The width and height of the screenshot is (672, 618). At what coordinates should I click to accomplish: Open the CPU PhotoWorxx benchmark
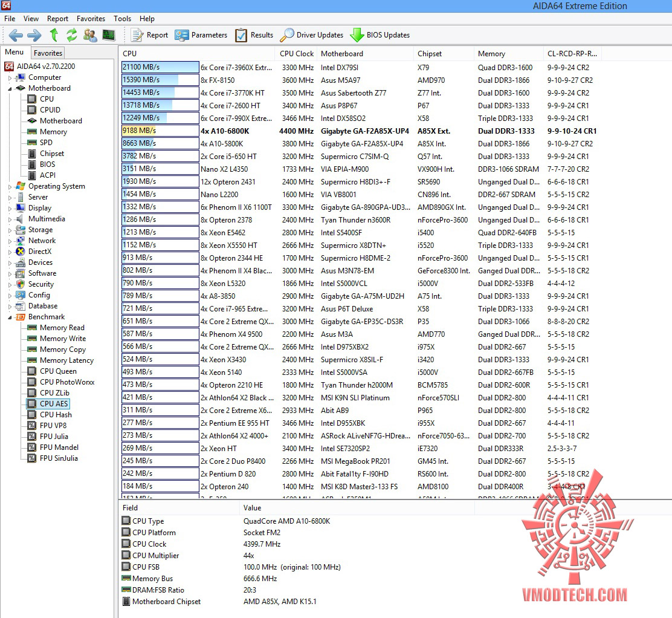point(67,382)
